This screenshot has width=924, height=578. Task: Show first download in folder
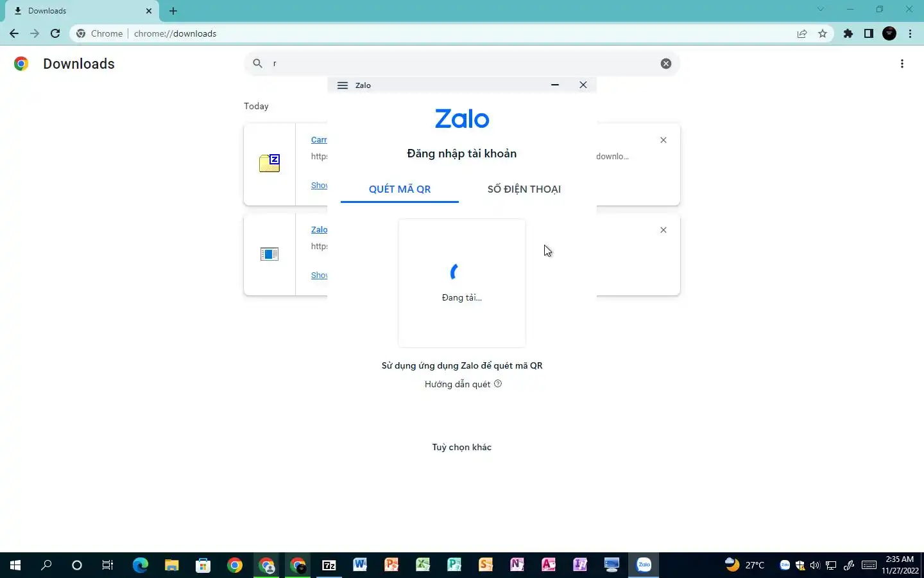click(x=319, y=185)
